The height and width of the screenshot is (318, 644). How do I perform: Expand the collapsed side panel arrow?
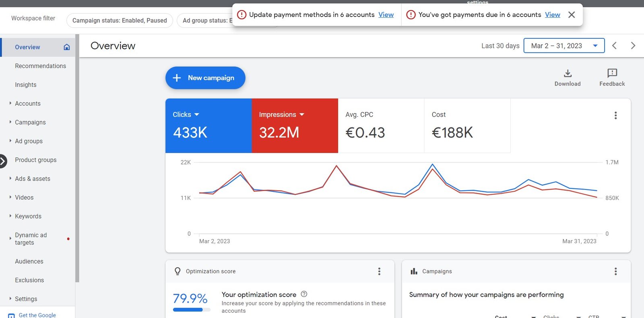[x=3, y=161]
